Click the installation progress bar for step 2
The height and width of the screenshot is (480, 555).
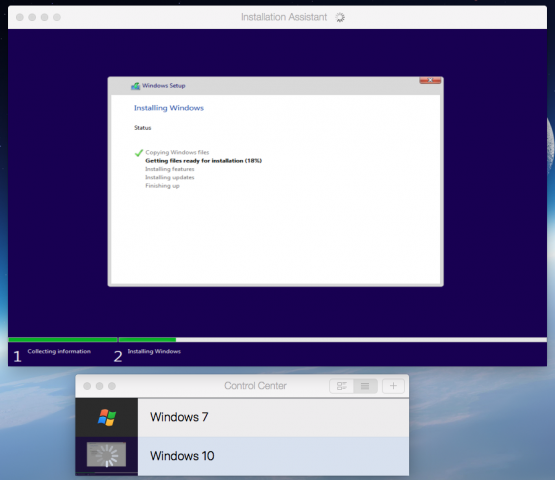point(333,340)
